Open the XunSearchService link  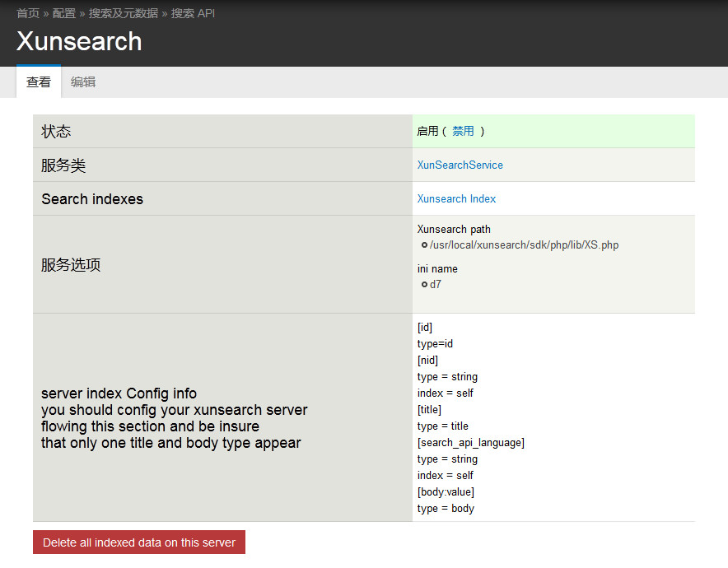460,165
